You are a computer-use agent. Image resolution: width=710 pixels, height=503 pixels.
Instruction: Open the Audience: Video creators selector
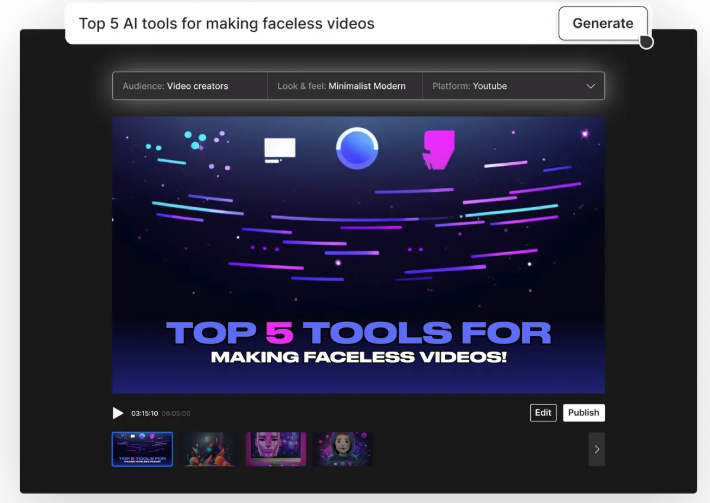click(190, 86)
